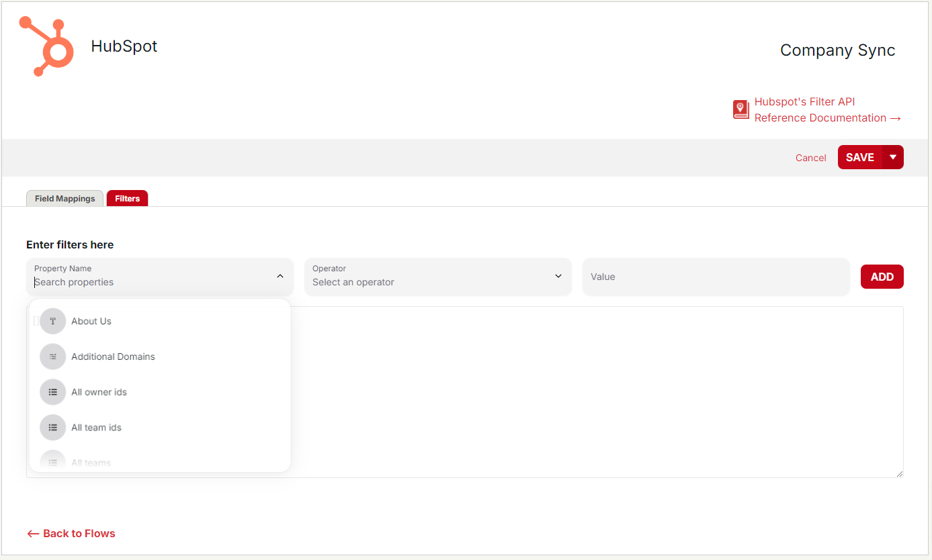Switch to the Field Mappings tab

click(65, 199)
